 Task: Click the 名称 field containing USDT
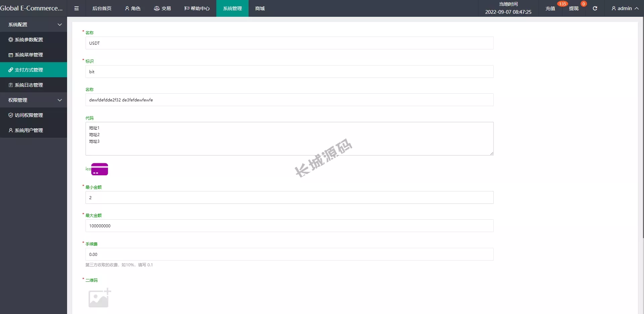click(289, 43)
